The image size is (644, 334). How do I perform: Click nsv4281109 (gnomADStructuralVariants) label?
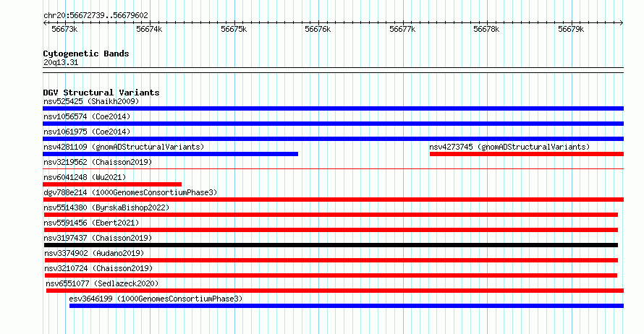click(124, 147)
